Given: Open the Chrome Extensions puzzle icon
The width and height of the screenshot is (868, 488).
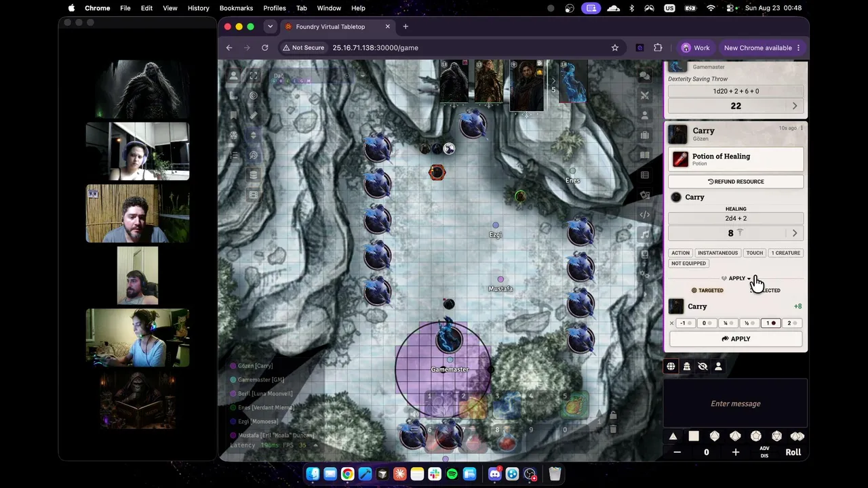Looking at the screenshot, I should click(658, 47).
